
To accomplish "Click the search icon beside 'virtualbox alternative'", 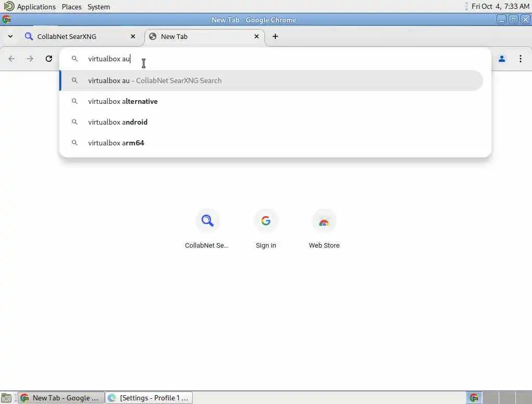I will pyautogui.click(x=75, y=101).
